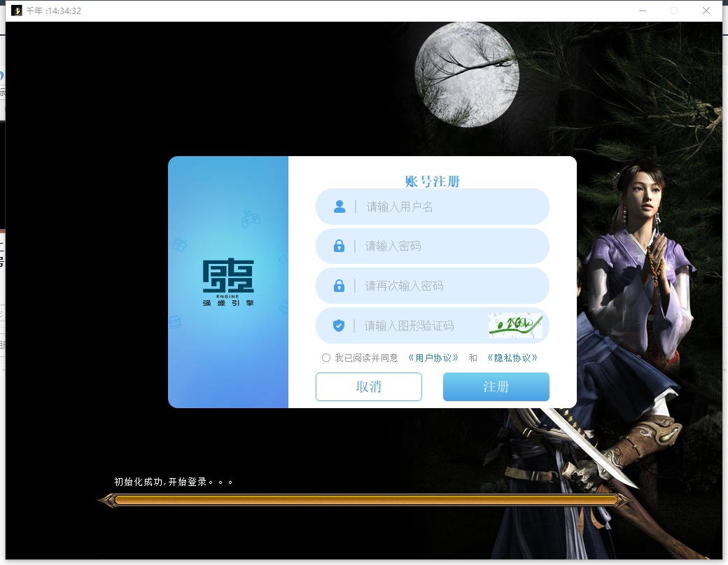This screenshot has height=565, width=728.
Task: Open the 《隐私协议》 privacy agreement link
Action: click(512, 358)
